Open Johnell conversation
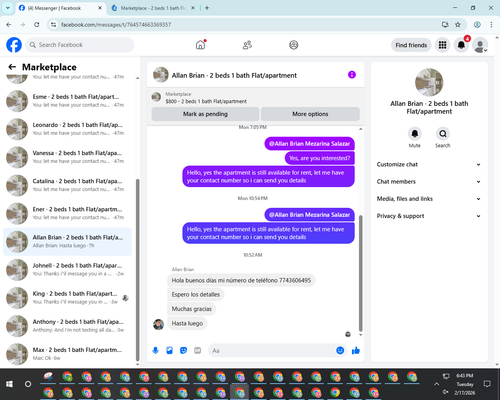 click(67, 269)
